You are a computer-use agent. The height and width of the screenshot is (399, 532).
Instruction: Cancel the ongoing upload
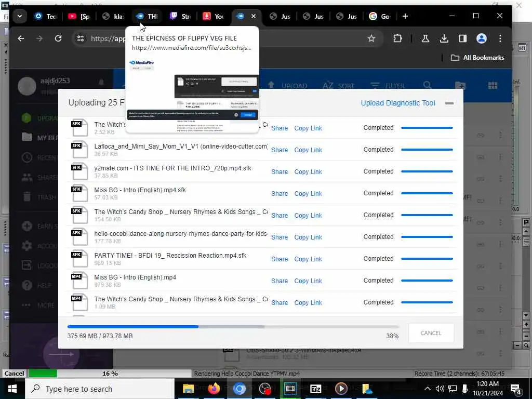click(x=431, y=333)
